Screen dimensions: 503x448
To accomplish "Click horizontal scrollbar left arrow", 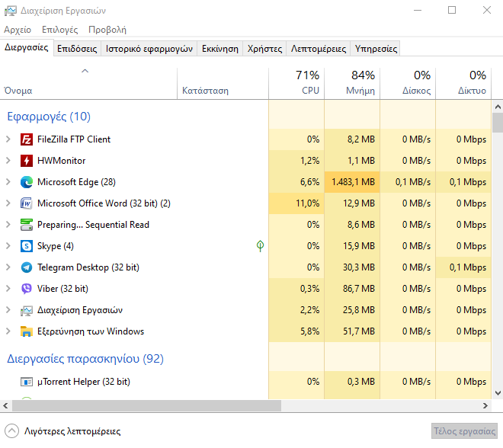I will [x=5, y=405].
